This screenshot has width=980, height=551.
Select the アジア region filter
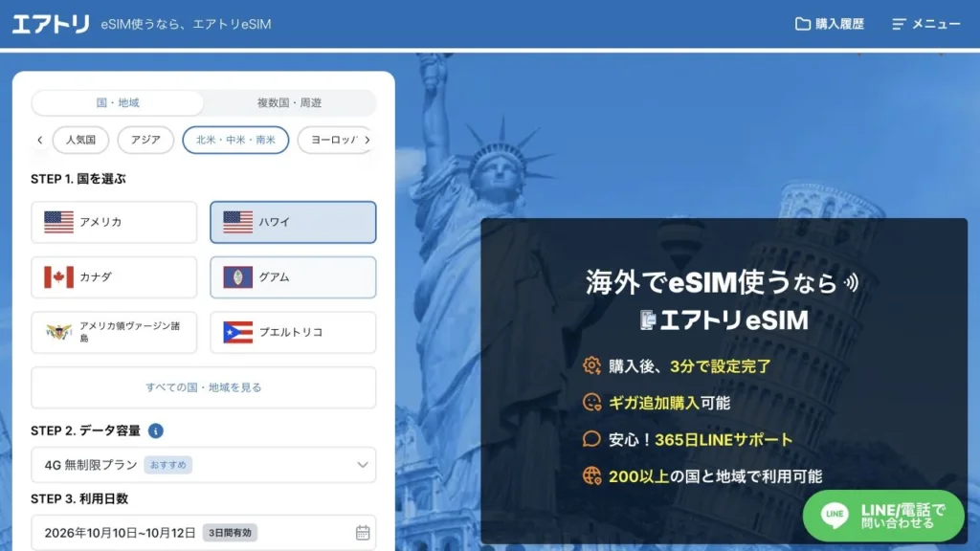click(x=145, y=140)
